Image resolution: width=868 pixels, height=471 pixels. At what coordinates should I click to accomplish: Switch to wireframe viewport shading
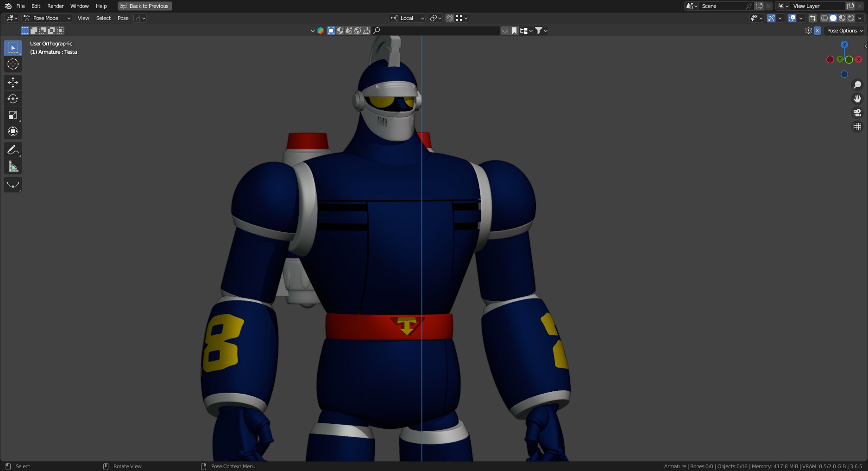coord(824,18)
